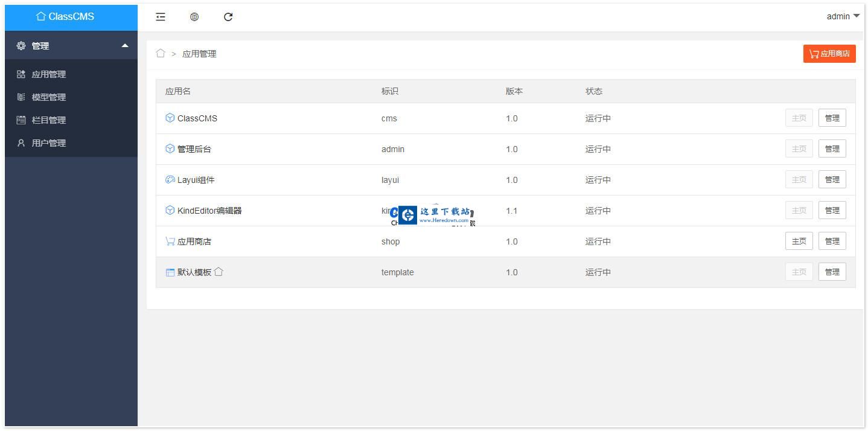The height and width of the screenshot is (431, 868).
Task: Click the cube icon of 管理后台 row
Action: coord(170,148)
